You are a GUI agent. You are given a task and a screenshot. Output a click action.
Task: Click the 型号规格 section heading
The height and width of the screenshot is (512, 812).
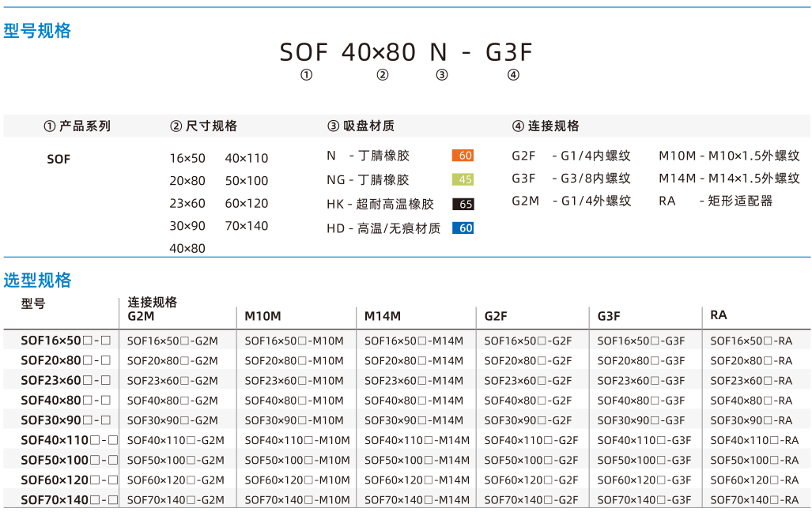37,31
